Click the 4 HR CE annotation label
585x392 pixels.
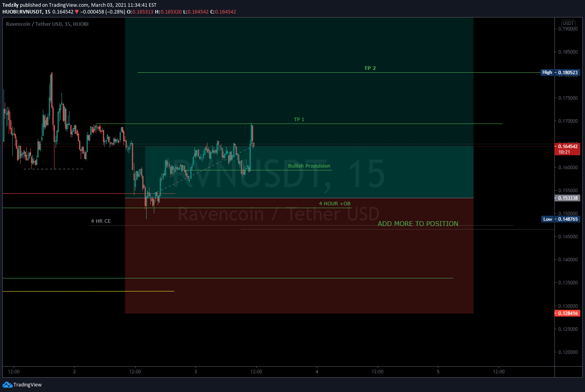tap(101, 221)
